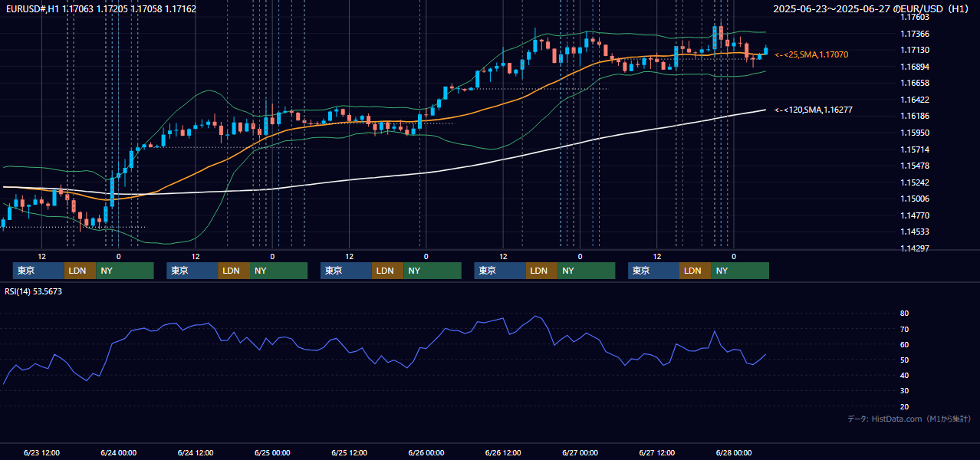Click RSI scale value 50
The height and width of the screenshot is (460, 980).
(x=905, y=360)
